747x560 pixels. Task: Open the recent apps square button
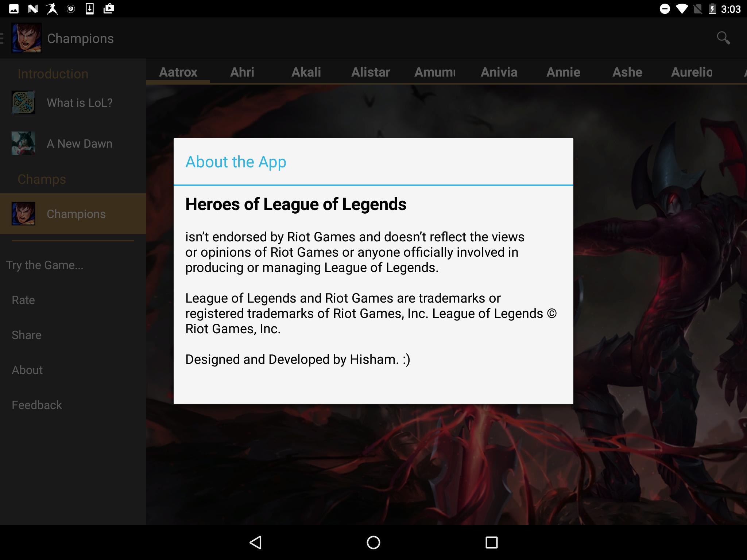(x=491, y=542)
